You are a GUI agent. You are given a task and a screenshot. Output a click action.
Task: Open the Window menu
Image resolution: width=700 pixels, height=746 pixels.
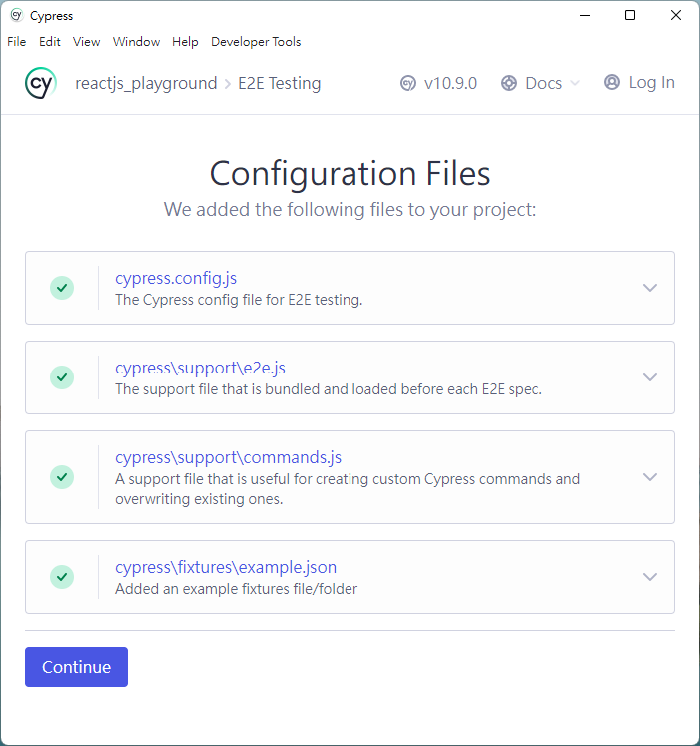(x=136, y=42)
